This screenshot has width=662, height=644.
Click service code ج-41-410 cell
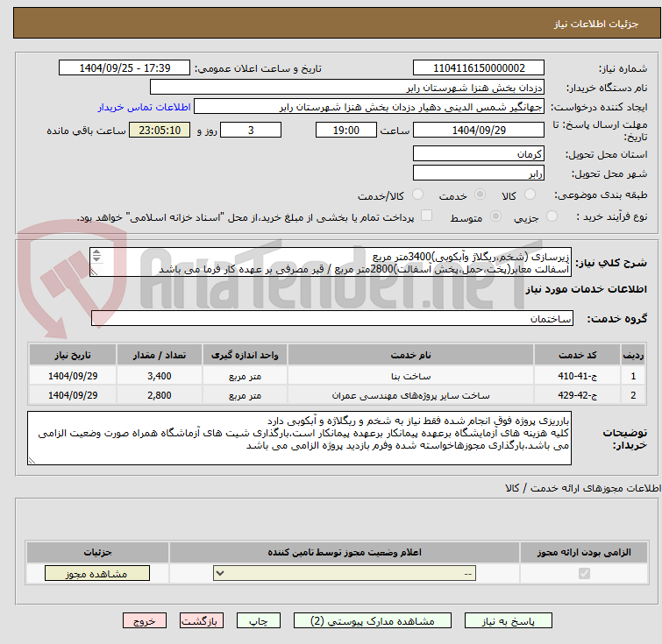pyautogui.click(x=577, y=376)
